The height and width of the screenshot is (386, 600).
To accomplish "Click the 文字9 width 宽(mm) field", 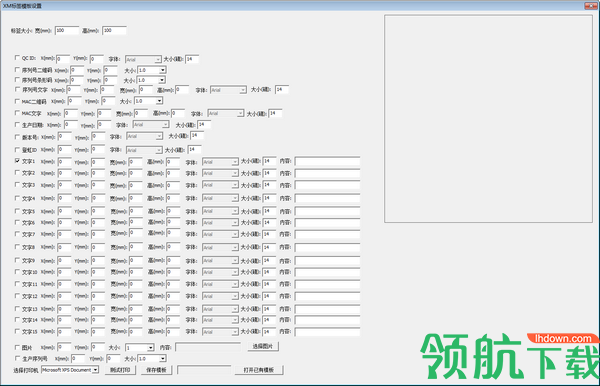I will click(135, 261).
